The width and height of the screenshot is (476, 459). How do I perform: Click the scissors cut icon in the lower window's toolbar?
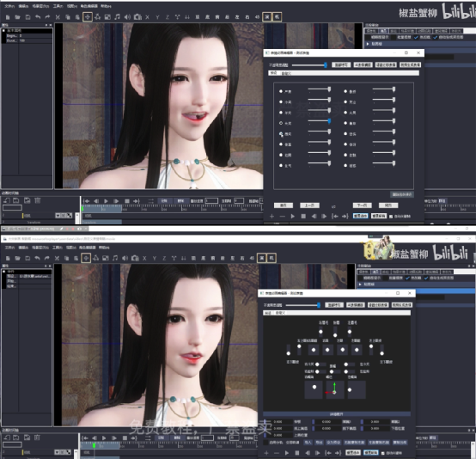[57, 258]
